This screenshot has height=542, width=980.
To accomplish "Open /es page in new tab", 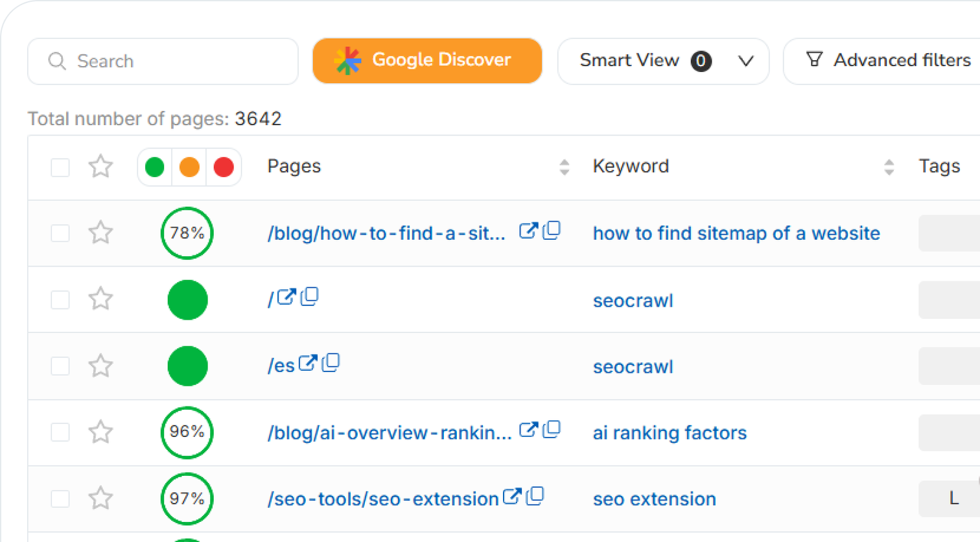I will pos(307,363).
